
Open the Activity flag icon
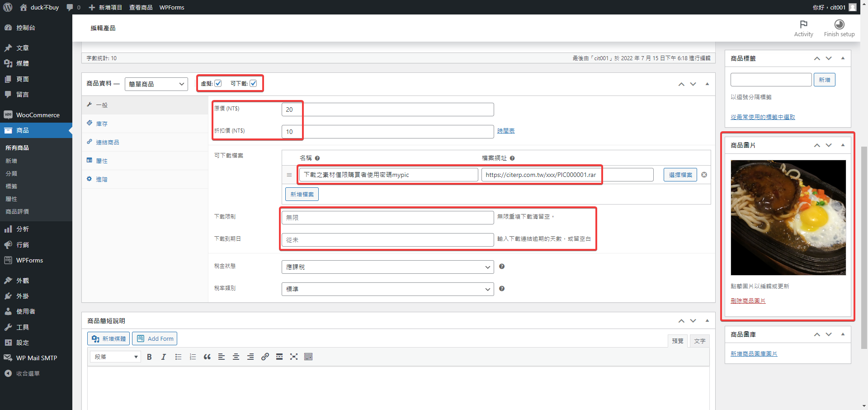[803, 24]
